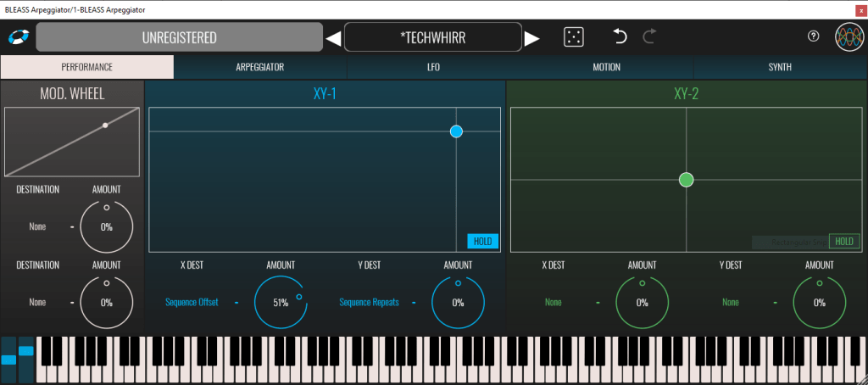The width and height of the screenshot is (868, 385).
Task: Click the undo arrow icon
Action: coord(620,36)
